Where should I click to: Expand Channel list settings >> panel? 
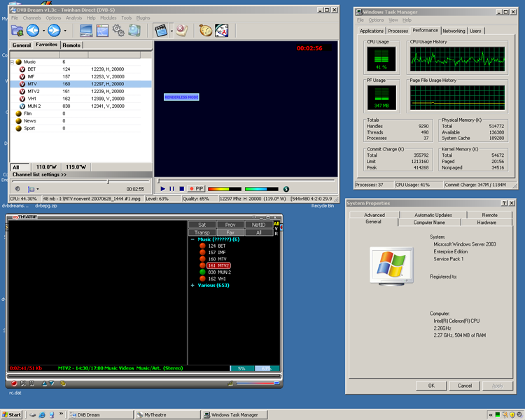click(x=39, y=174)
